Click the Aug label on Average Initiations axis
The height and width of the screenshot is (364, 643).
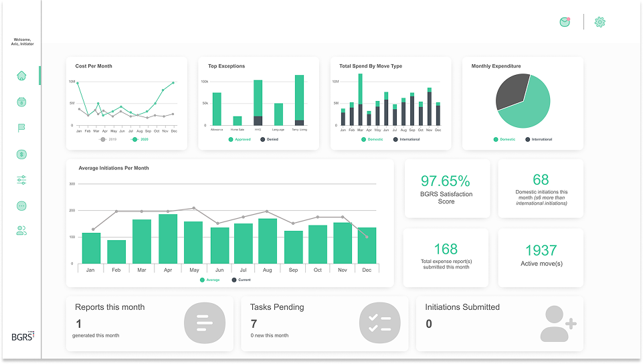click(x=268, y=270)
